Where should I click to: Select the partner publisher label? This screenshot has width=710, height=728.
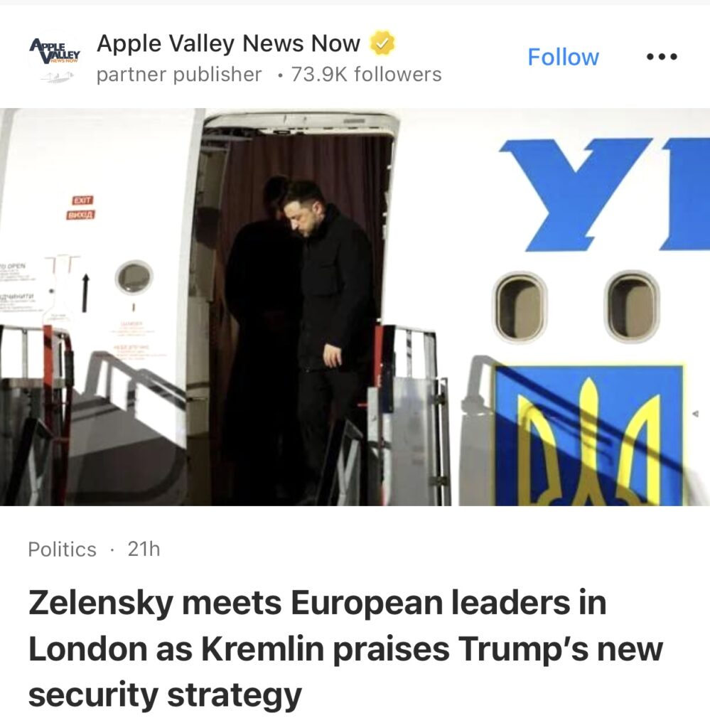pos(179,74)
